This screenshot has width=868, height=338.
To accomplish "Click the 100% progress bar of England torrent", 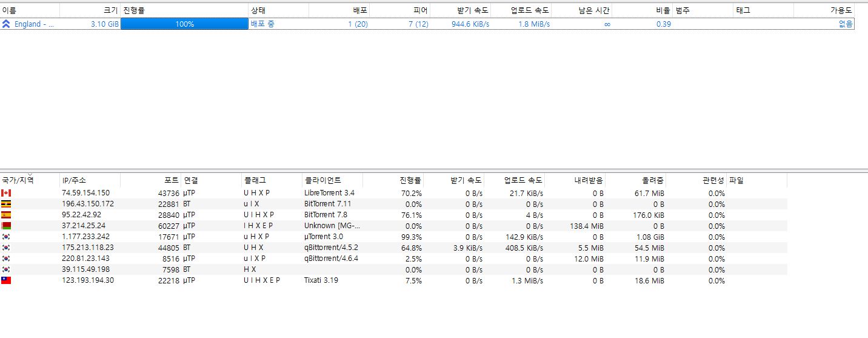I will click(x=184, y=24).
